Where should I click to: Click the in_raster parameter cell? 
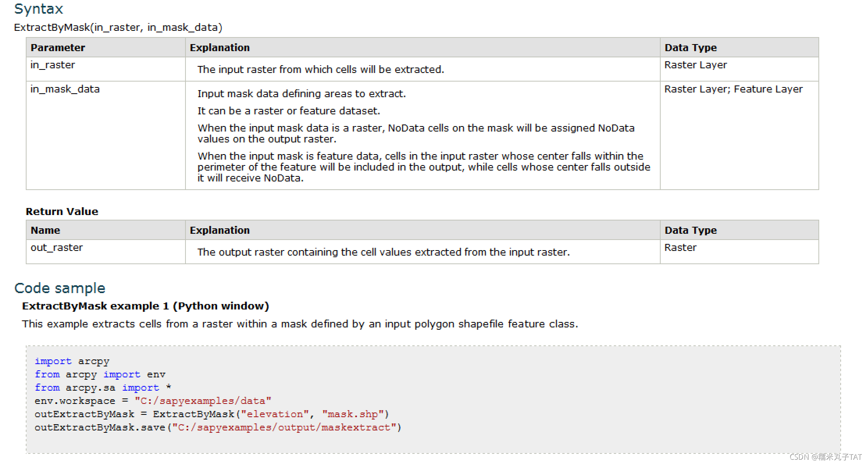[x=53, y=65]
